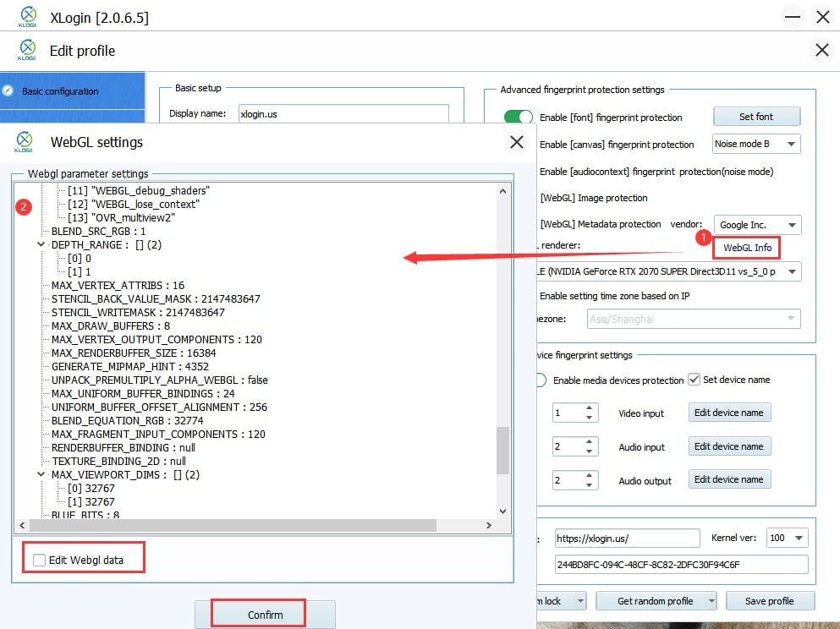840x629 pixels.
Task: Click the https://xlogin.us/ URL field
Action: (627, 538)
